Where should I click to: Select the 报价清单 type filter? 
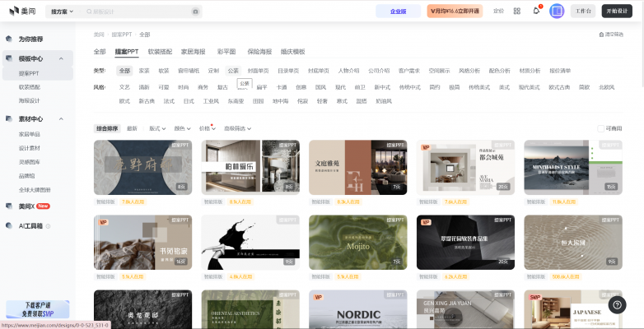coord(560,71)
